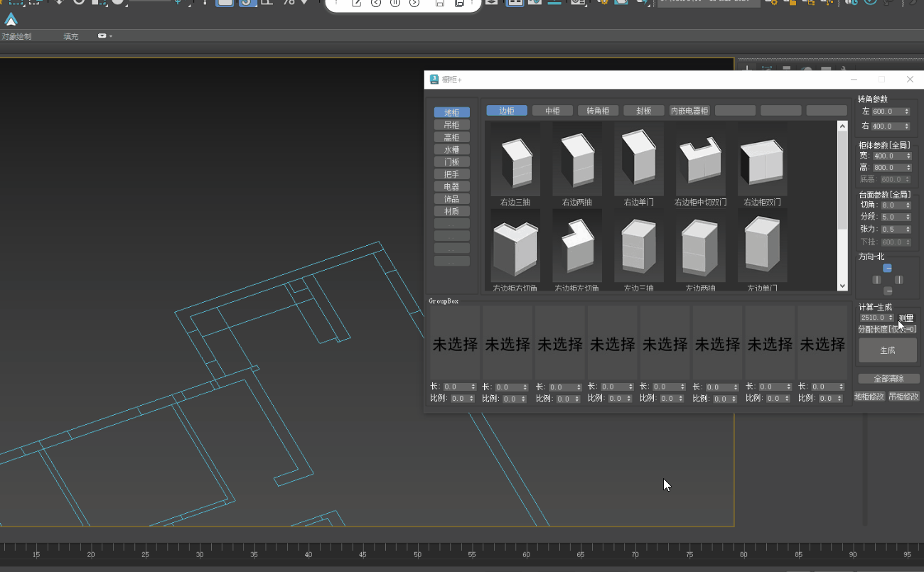The image size is (924, 572).
Task: Open the 内嵌电器柜 tab
Action: tap(689, 111)
